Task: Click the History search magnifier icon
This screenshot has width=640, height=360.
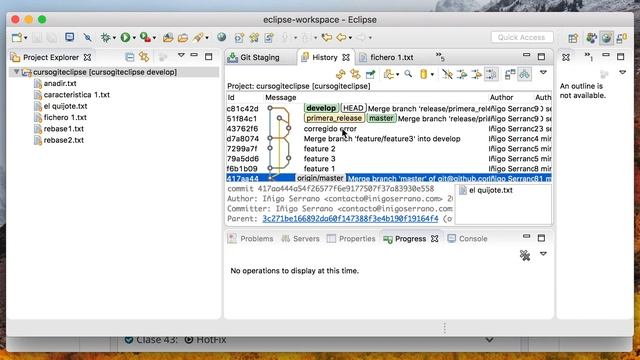Action: pos(408,74)
